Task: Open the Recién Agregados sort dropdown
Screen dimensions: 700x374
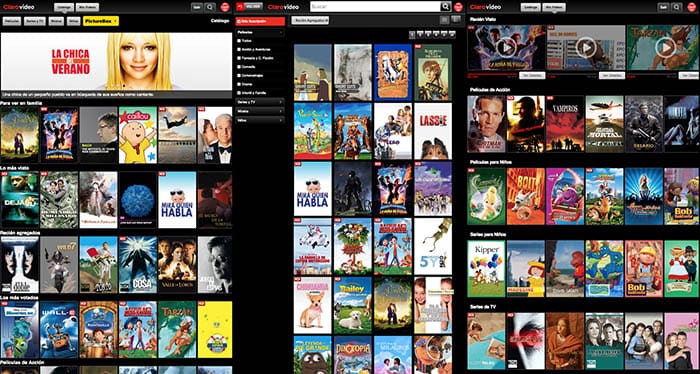Action: coord(310,20)
